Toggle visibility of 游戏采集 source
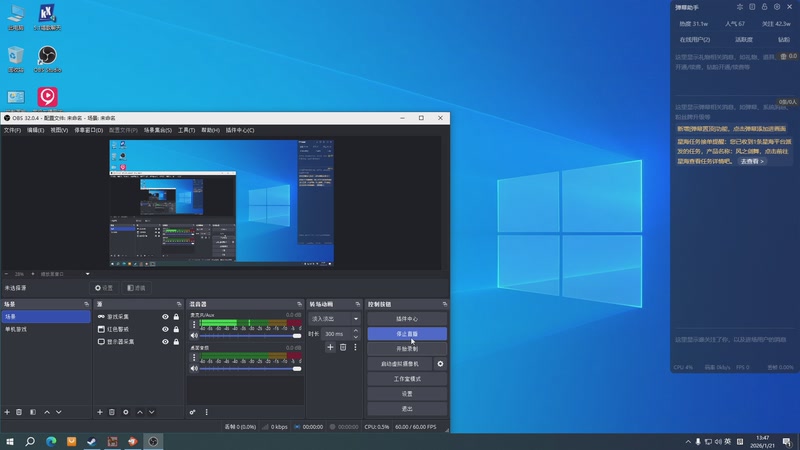Image resolution: width=800 pixels, height=450 pixels. click(165, 317)
